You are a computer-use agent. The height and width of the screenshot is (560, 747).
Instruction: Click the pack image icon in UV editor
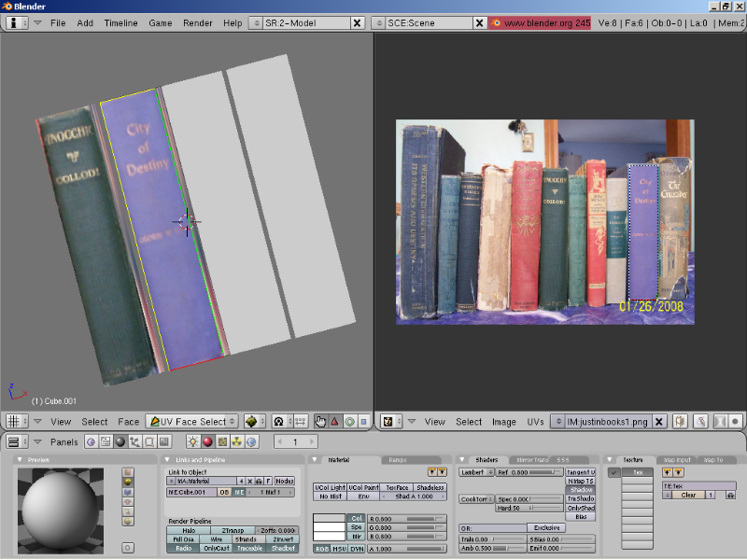coord(680,422)
